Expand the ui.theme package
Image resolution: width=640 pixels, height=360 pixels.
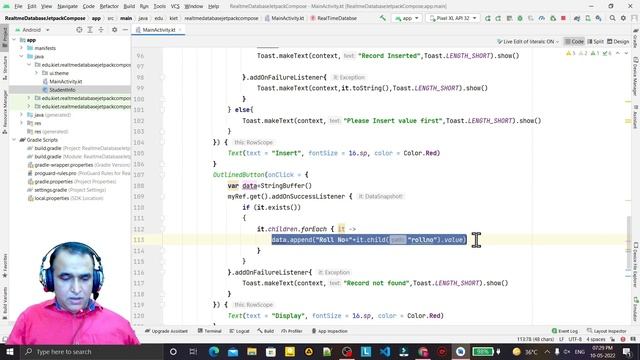coord(36,73)
